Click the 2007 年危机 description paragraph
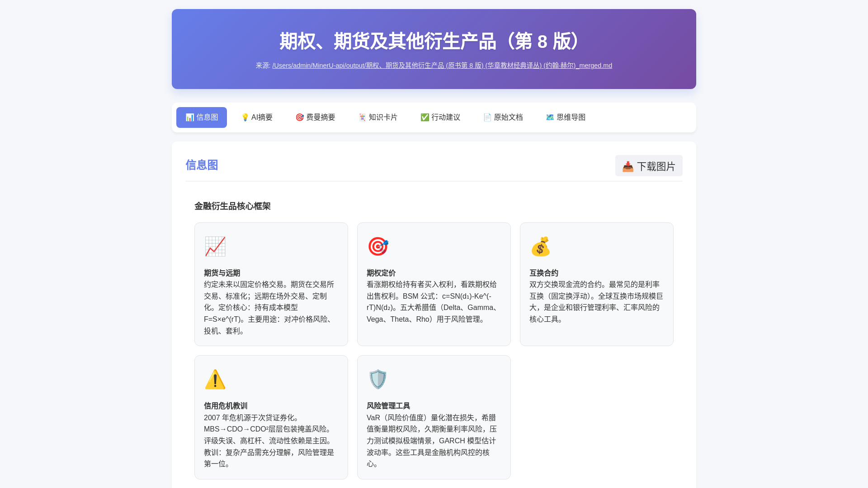868x488 pixels. coord(270,441)
